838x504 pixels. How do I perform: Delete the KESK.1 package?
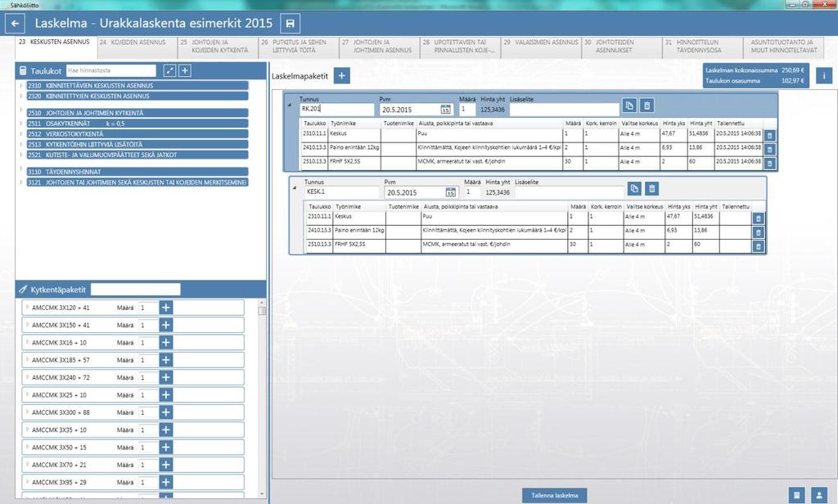tap(651, 188)
